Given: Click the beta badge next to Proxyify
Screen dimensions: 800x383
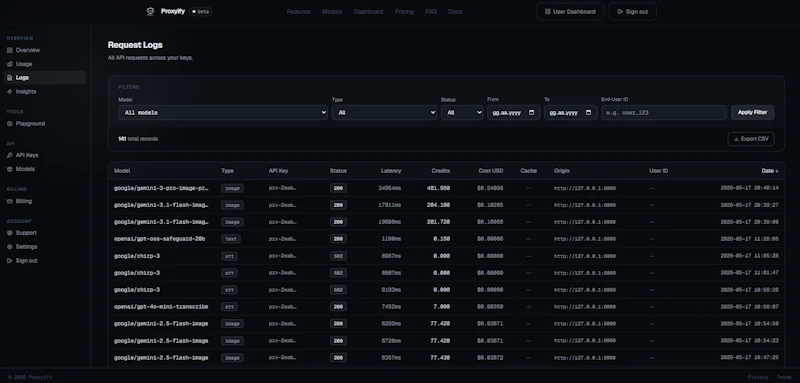Looking at the screenshot, I should (x=201, y=11).
